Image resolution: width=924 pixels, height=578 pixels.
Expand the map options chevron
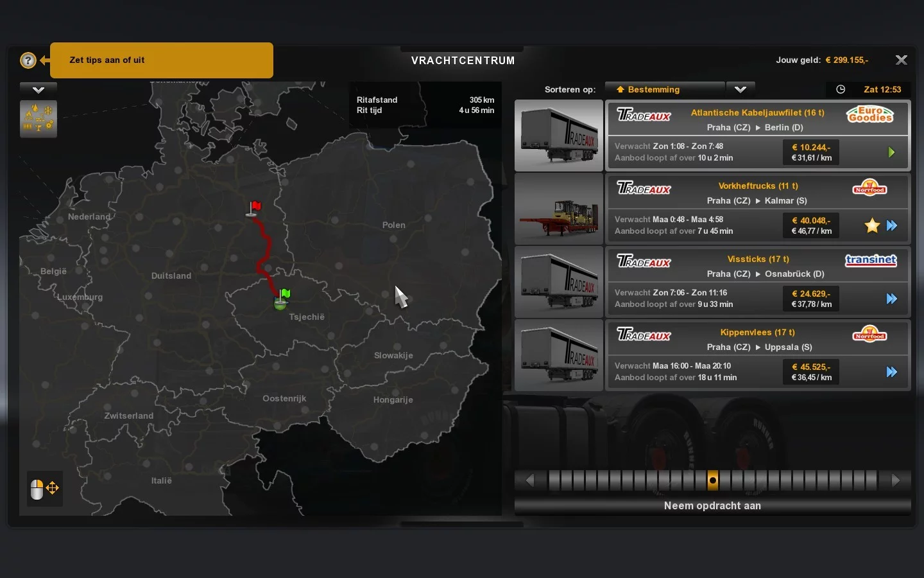click(38, 89)
